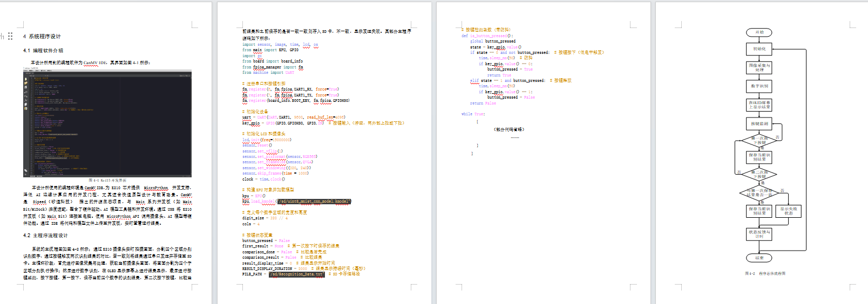This screenshot has width=868, height=304.
Task: Click the '结束' flowchart end shape
Action: pyautogui.click(x=759, y=258)
